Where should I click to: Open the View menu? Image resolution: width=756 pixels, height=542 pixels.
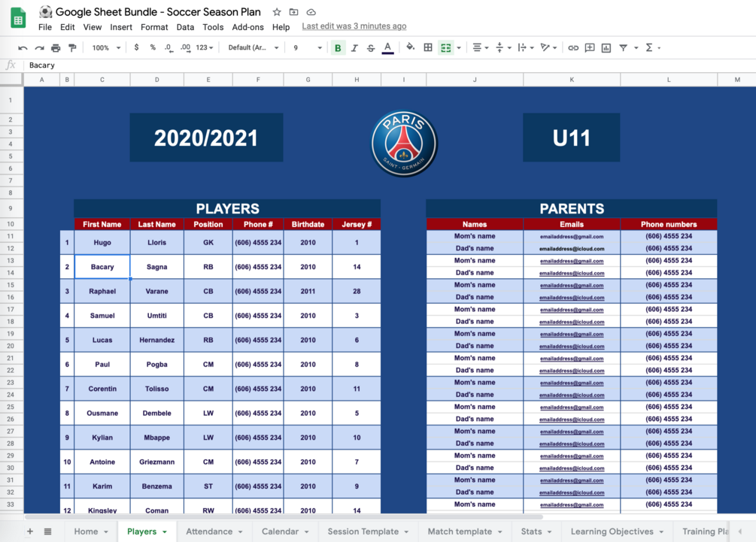point(92,27)
